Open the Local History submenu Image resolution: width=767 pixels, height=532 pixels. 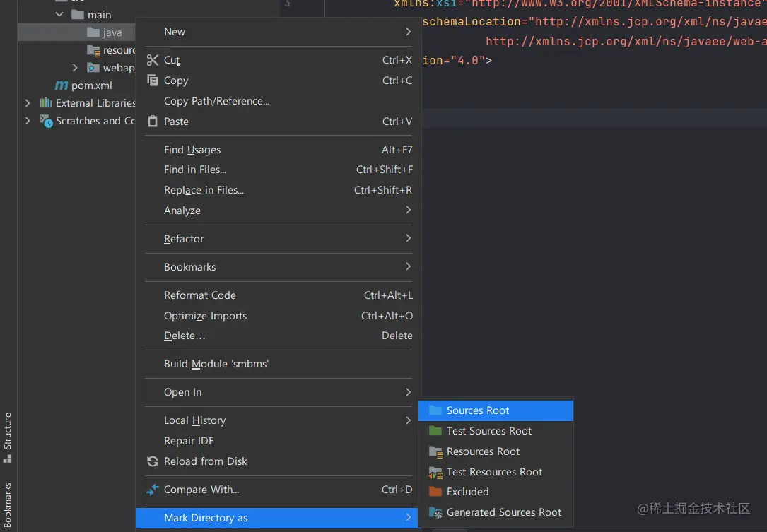coord(279,420)
